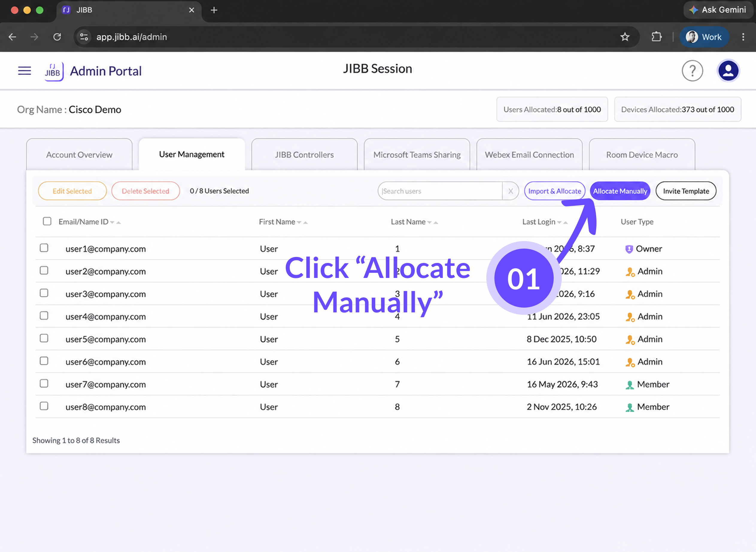Click the Member icon for user8@company.com

629,407
